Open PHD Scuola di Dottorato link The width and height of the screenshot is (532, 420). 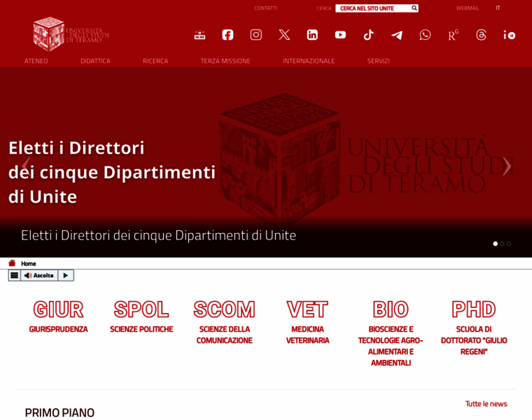tap(474, 328)
